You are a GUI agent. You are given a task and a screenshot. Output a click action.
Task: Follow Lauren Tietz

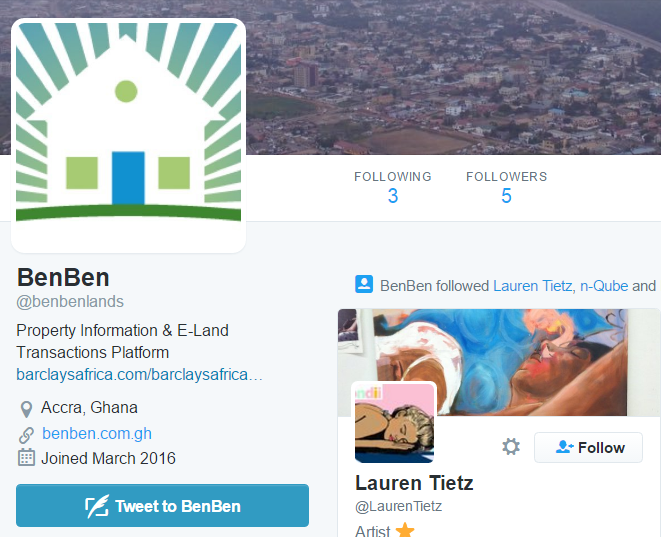[588, 447]
